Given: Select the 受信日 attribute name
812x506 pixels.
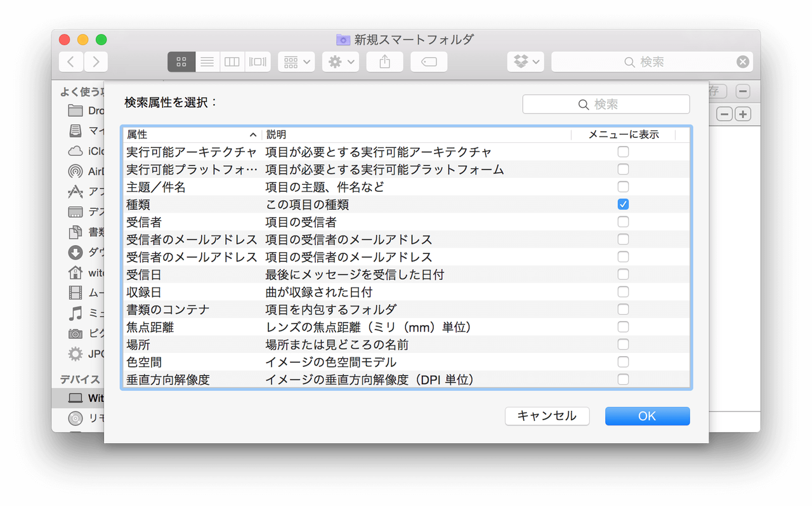Looking at the screenshot, I should pos(144,275).
